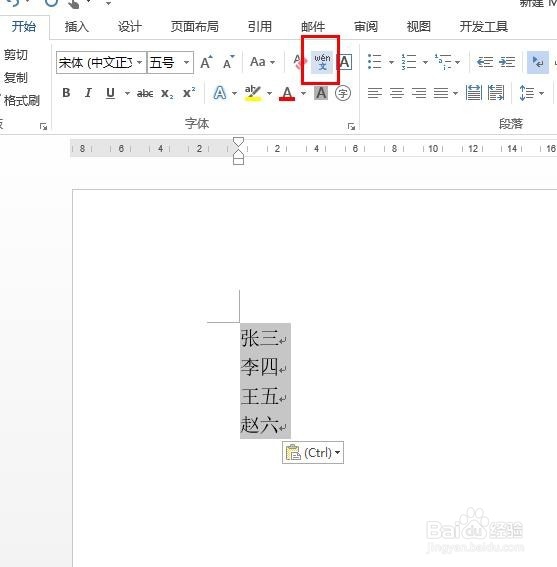Click on text 赵六 in document
Image resolution: width=557 pixels, height=567 pixels.
(x=259, y=425)
